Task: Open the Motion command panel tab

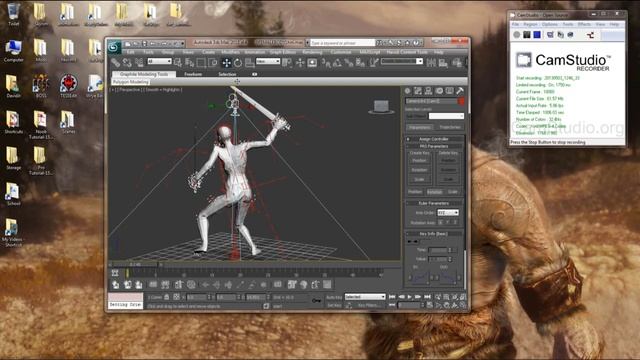Action: click(x=439, y=91)
